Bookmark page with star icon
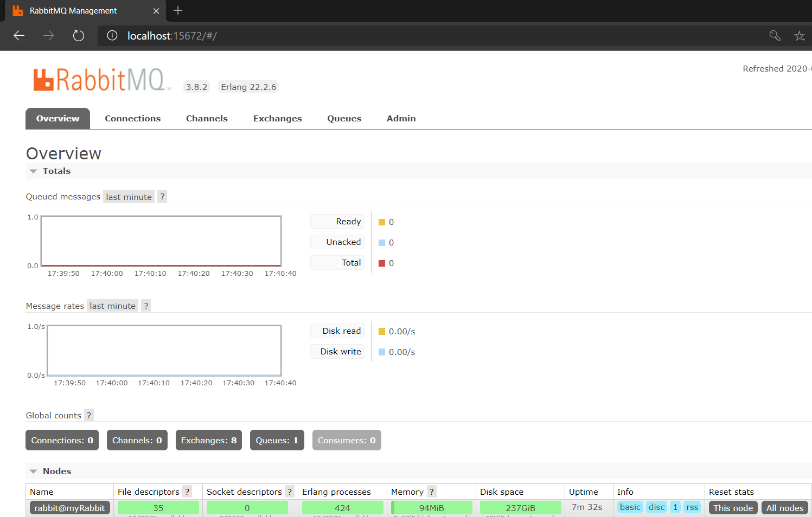Viewport: 812px width, 517px height. [800, 36]
